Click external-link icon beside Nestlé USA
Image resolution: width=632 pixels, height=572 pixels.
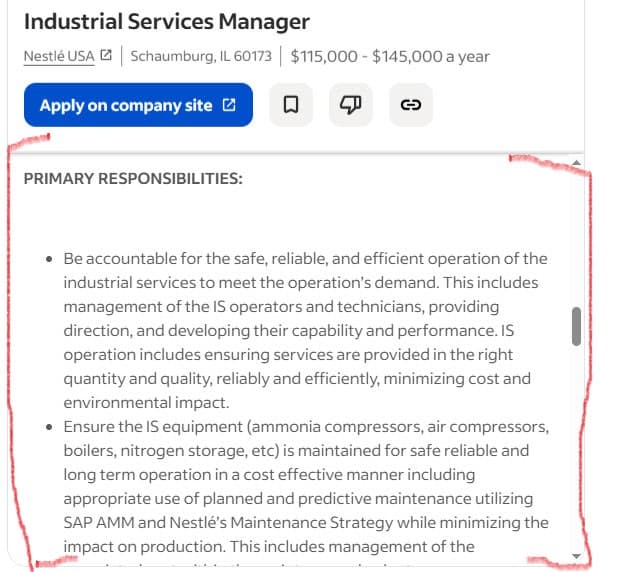[107, 56]
